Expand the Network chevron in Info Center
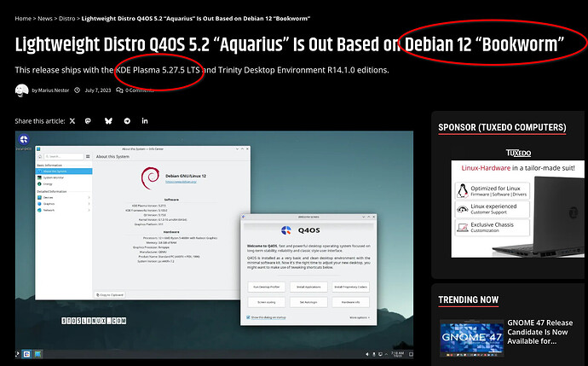This screenshot has height=366, width=588. (x=89, y=210)
